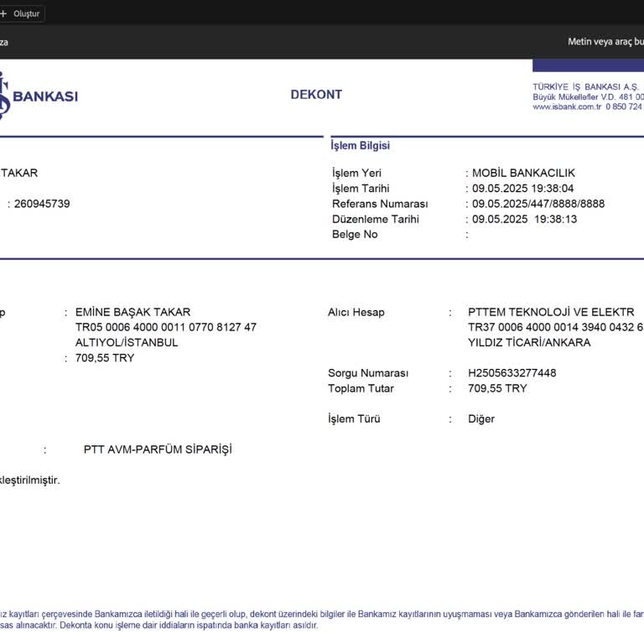Viewport: 644px width, 644px height.
Task: Select customer number 260945739
Action: [x=42, y=204]
